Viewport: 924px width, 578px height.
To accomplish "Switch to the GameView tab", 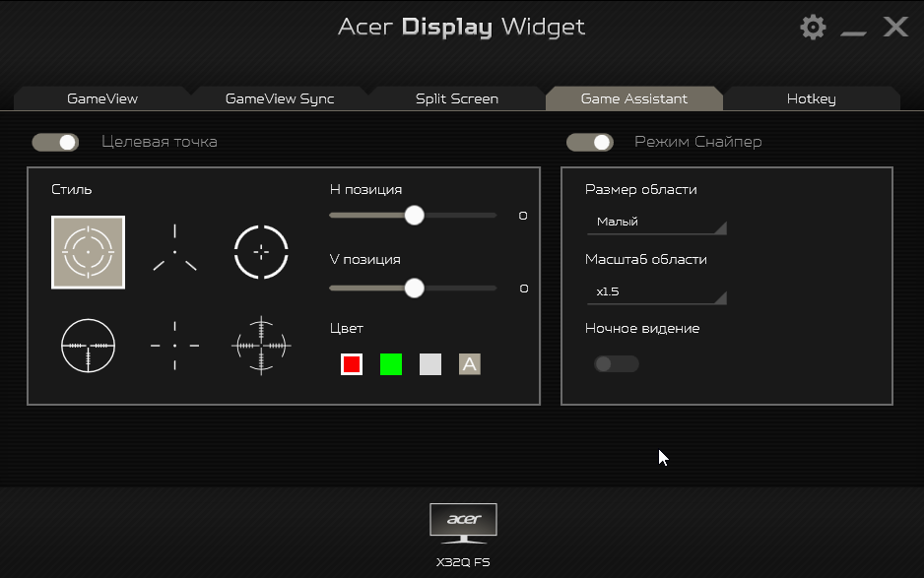I will (102, 98).
